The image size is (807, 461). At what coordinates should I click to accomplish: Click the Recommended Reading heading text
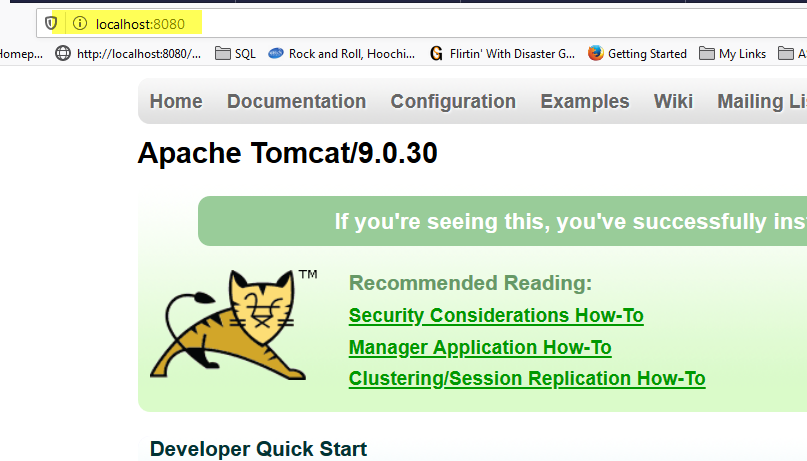tap(470, 283)
